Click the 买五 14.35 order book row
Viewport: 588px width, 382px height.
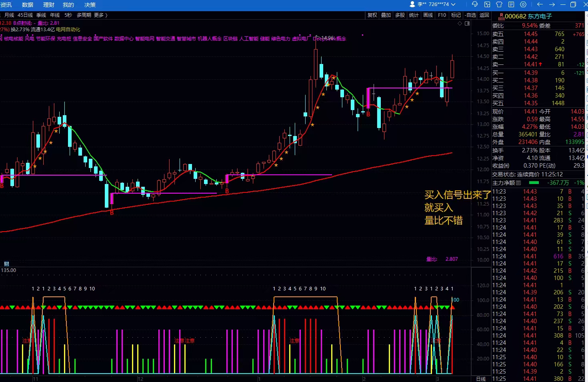click(538, 103)
